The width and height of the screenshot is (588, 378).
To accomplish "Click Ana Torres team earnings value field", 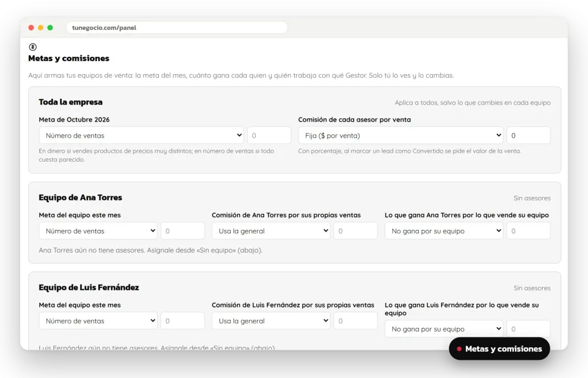I will point(529,231).
